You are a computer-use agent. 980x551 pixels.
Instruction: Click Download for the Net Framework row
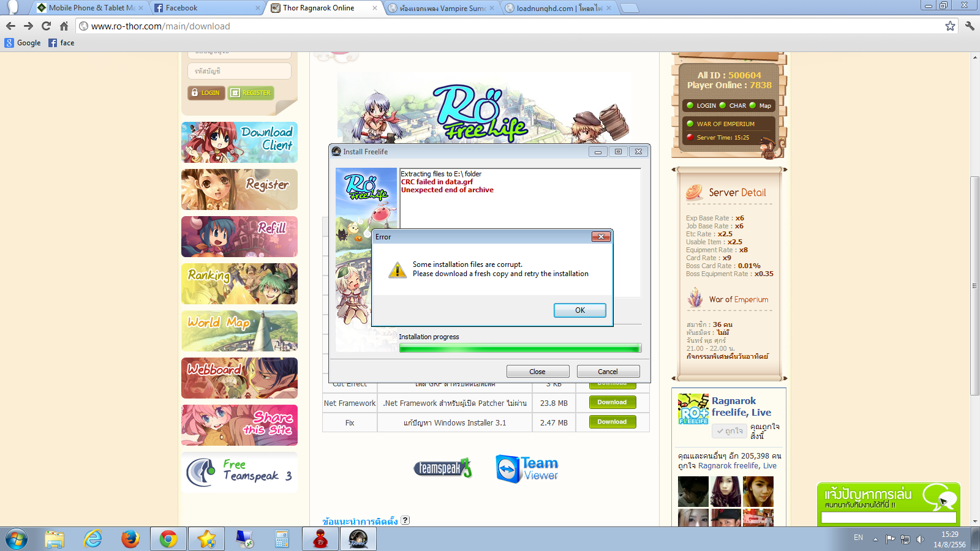click(x=612, y=402)
